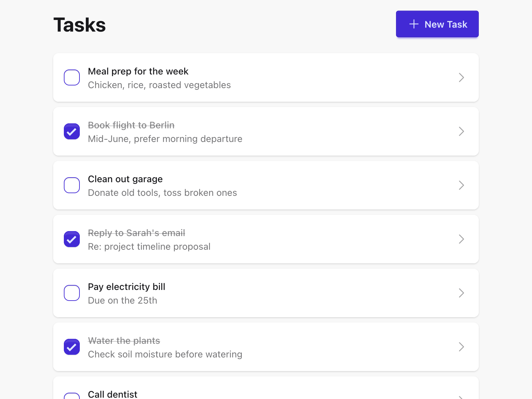The height and width of the screenshot is (399, 532).
Task: Click chevron beside Water the plants
Action: [461, 347]
